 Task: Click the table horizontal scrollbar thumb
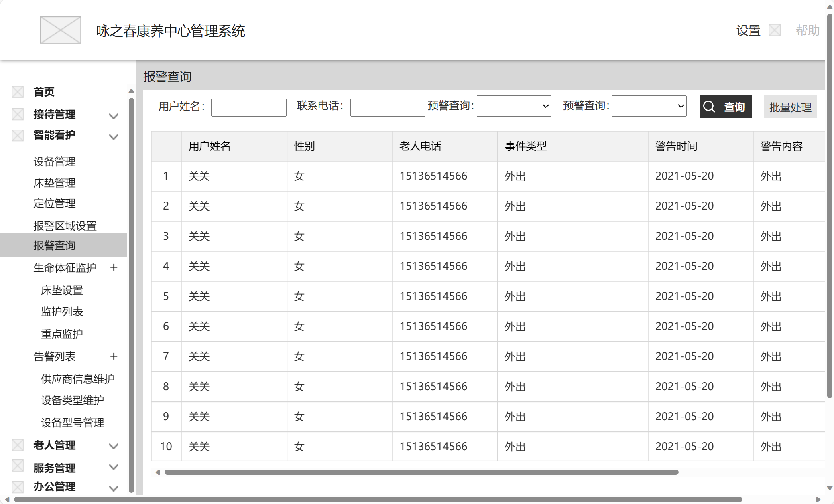[421, 472]
